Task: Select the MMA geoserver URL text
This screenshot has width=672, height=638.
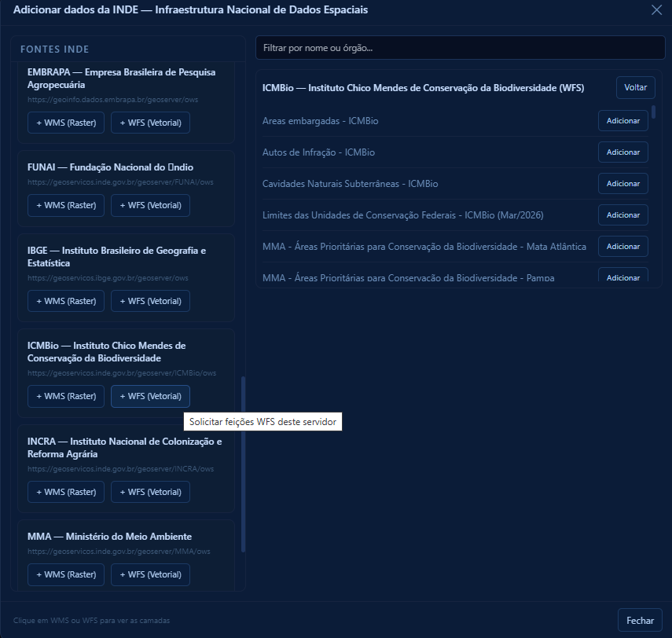Action: pos(119,552)
